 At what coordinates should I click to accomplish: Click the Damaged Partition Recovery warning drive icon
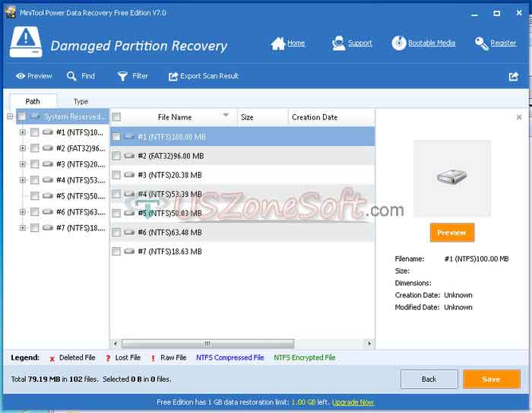point(26,42)
